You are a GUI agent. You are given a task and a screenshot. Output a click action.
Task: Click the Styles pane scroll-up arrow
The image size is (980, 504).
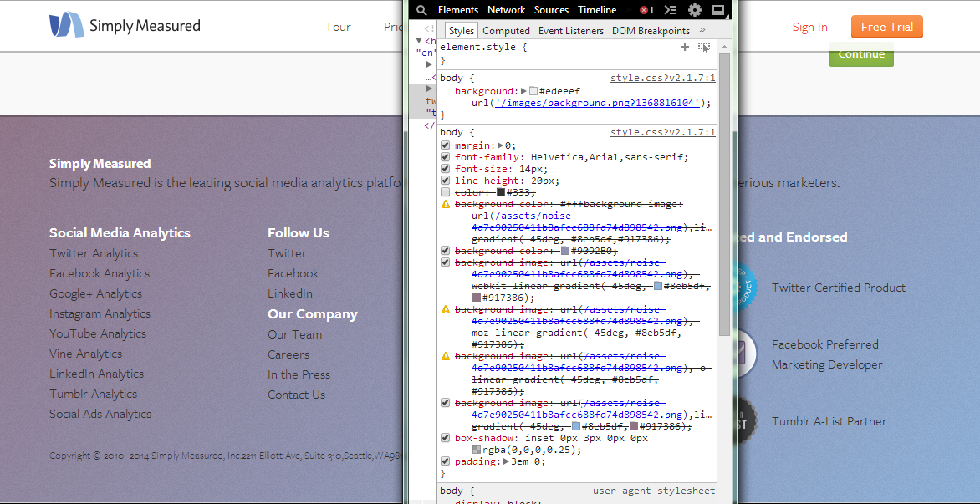point(725,47)
